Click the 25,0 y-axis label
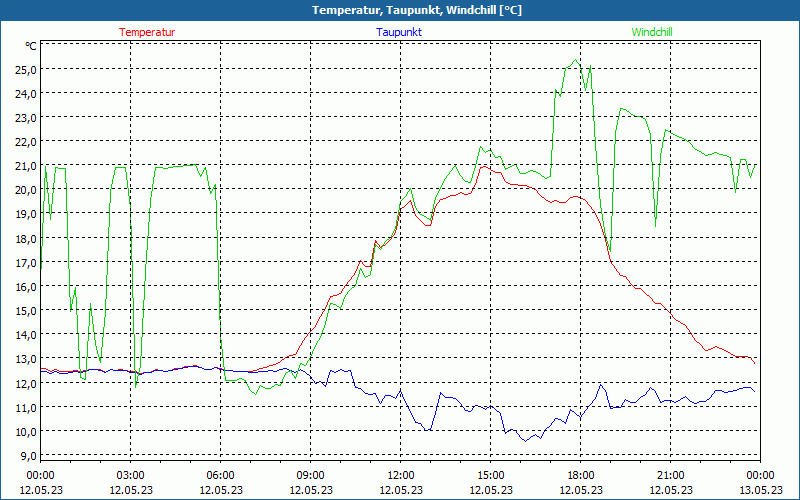This screenshot has width=800, height=500. point(25,69)
